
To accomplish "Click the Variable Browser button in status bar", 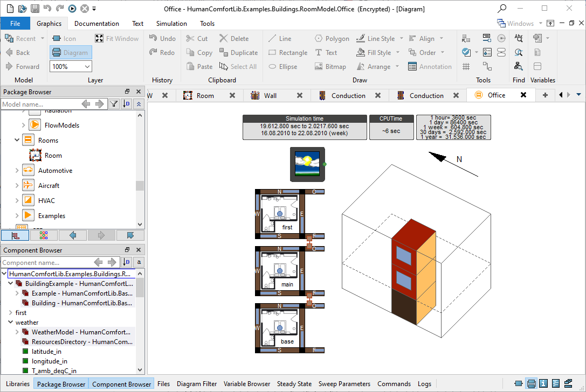I will click(246, 384).
